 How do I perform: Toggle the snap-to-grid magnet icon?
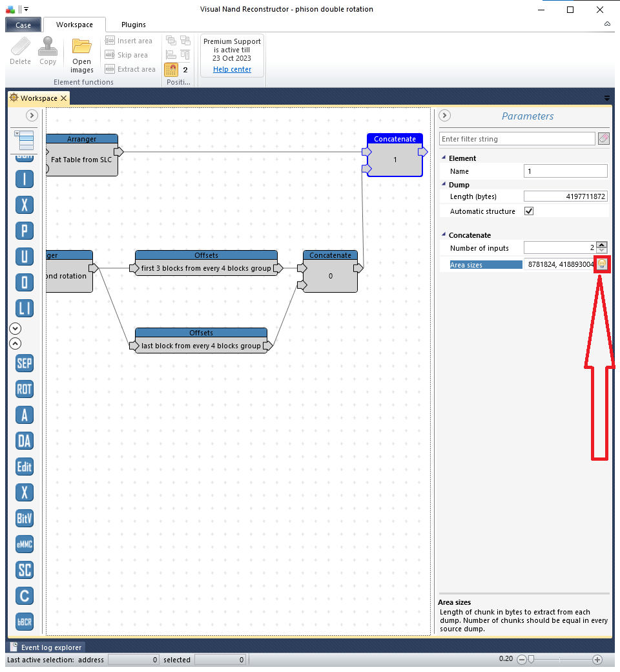coord(171,69)
